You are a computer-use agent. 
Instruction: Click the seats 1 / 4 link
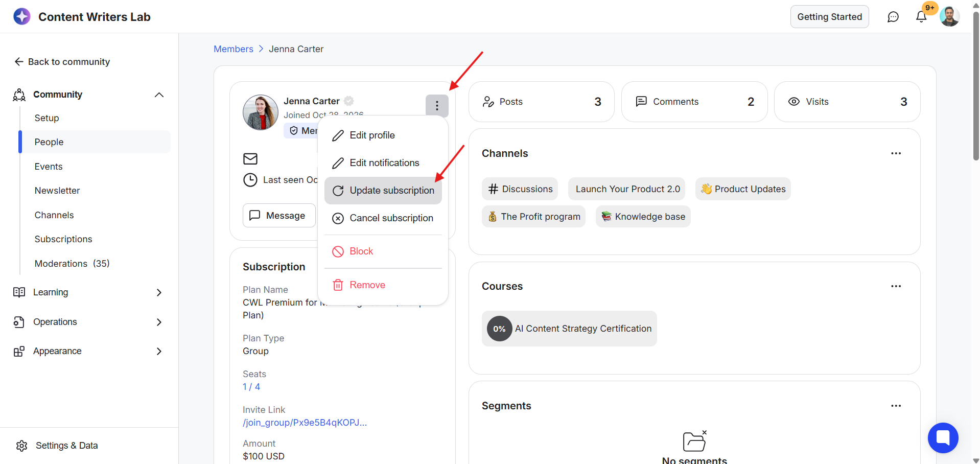(x=251, y=387)
